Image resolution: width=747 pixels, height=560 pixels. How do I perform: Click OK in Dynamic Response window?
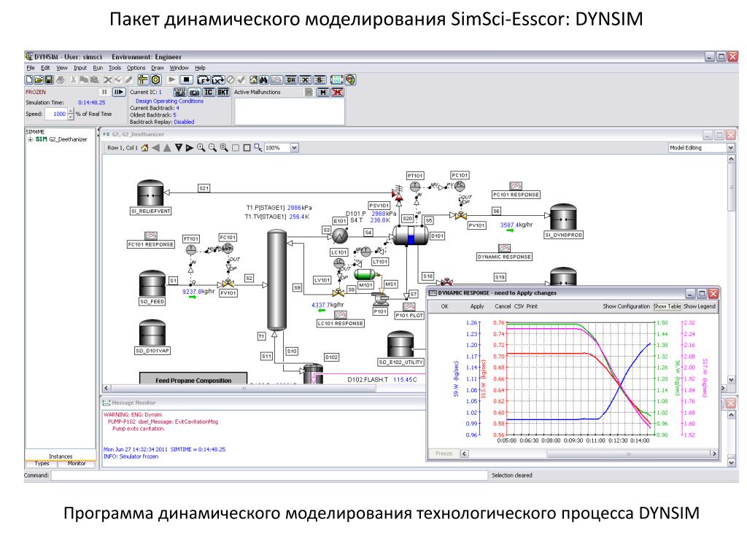444,306
